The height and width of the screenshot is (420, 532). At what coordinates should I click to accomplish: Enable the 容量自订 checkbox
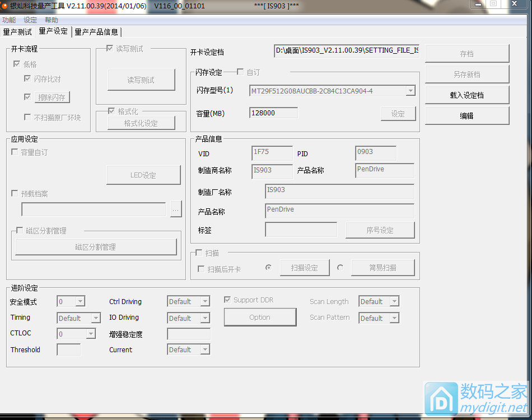pos(15,152)
